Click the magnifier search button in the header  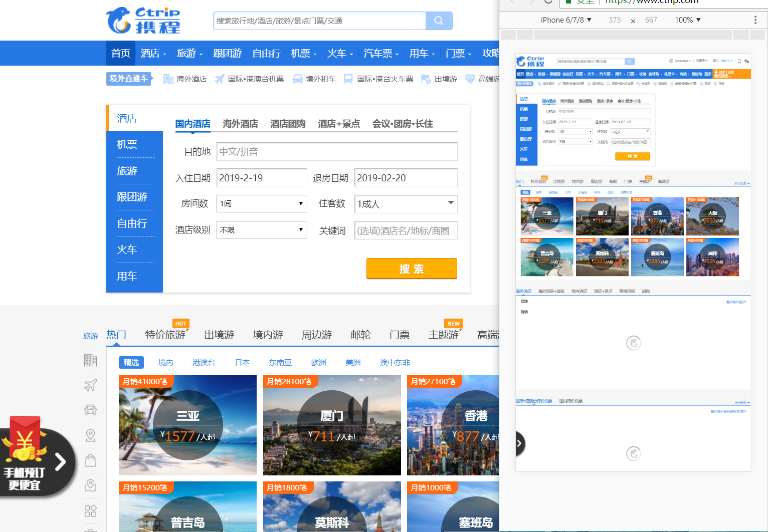pos(439,21)
